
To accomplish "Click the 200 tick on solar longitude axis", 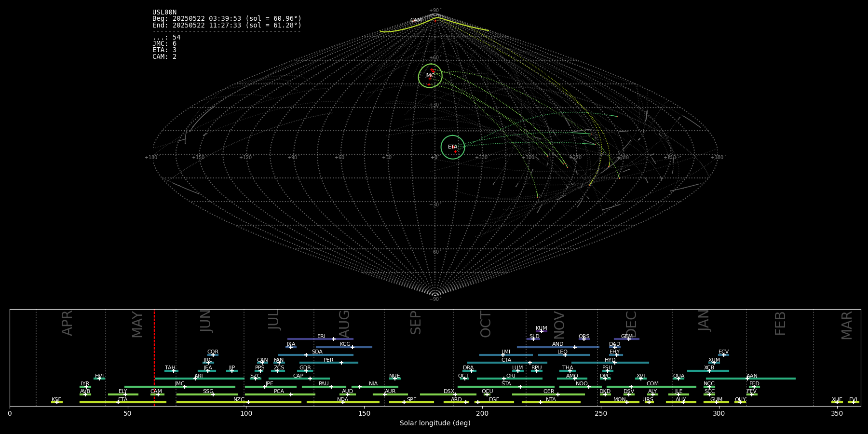I will click(482, 413).
